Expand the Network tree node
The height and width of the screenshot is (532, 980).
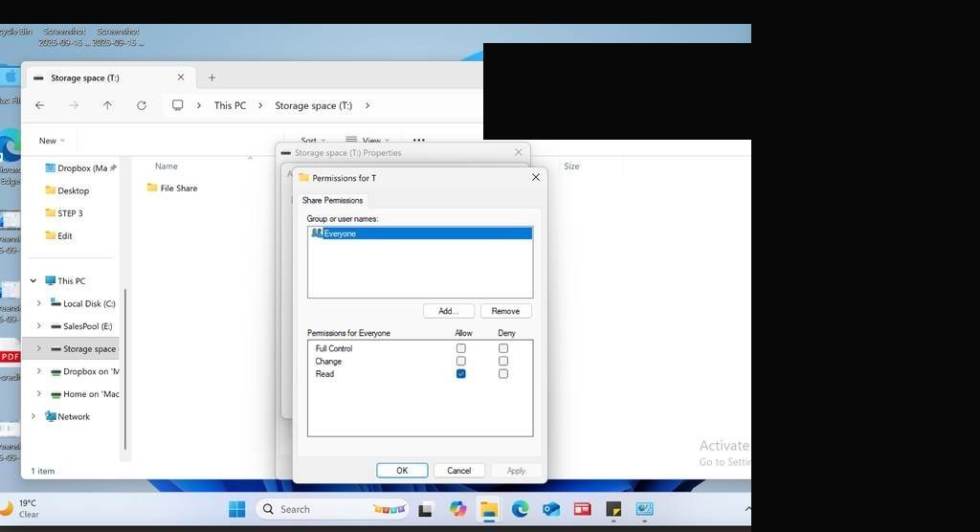33,416
